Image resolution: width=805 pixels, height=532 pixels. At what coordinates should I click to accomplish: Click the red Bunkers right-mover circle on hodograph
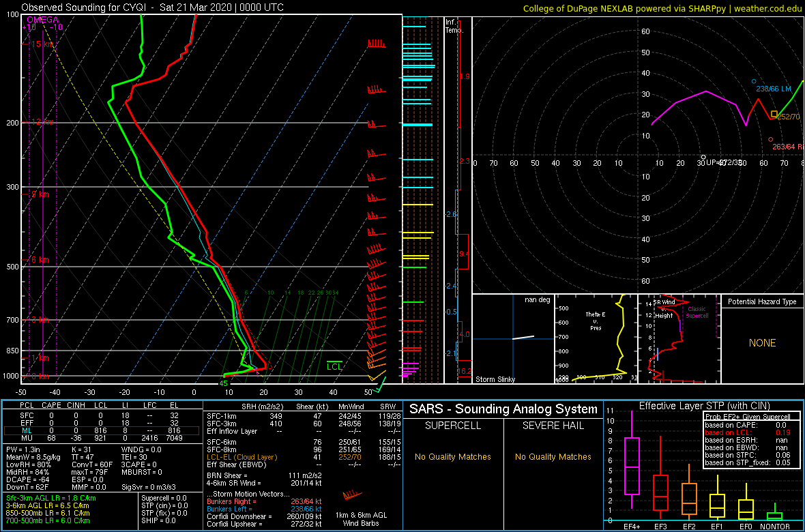point(771,139)
